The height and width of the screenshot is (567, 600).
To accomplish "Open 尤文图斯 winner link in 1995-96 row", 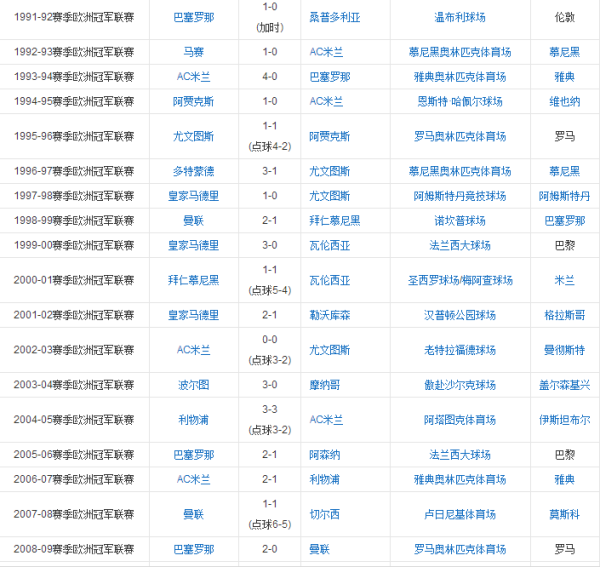I will pos(194,136).
